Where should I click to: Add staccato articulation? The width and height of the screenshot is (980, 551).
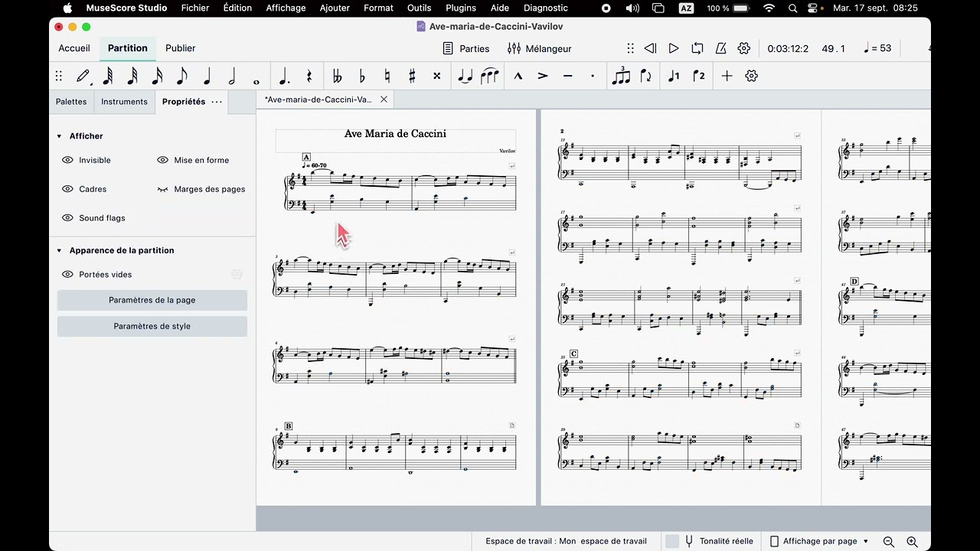tap(592, 76)
